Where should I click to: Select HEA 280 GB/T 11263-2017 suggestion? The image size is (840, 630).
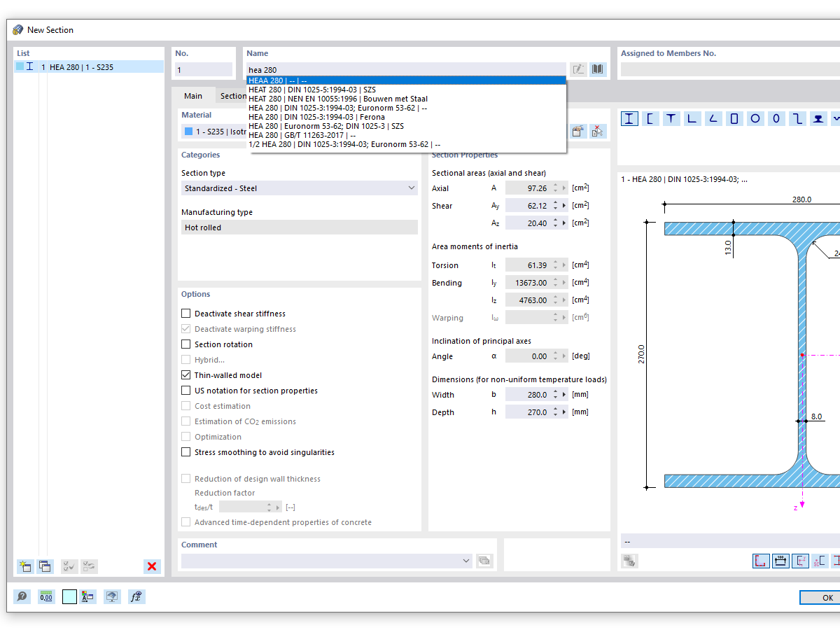coord(406,135)
